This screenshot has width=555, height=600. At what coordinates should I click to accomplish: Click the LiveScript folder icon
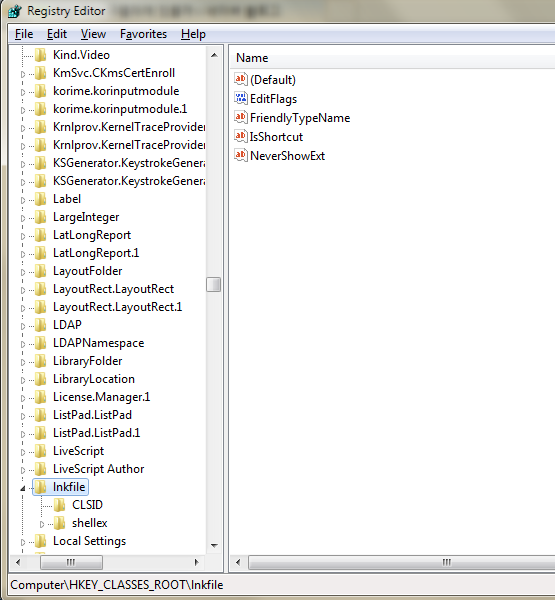tap(41, 451)
